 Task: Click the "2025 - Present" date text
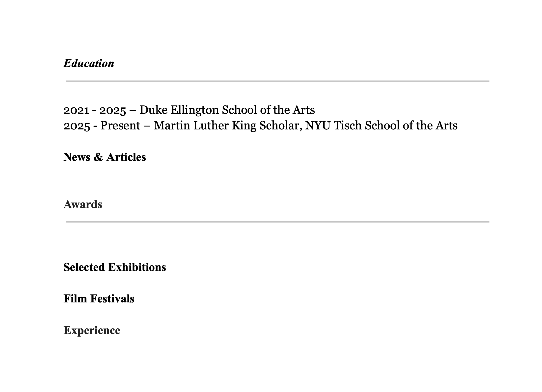102,126
